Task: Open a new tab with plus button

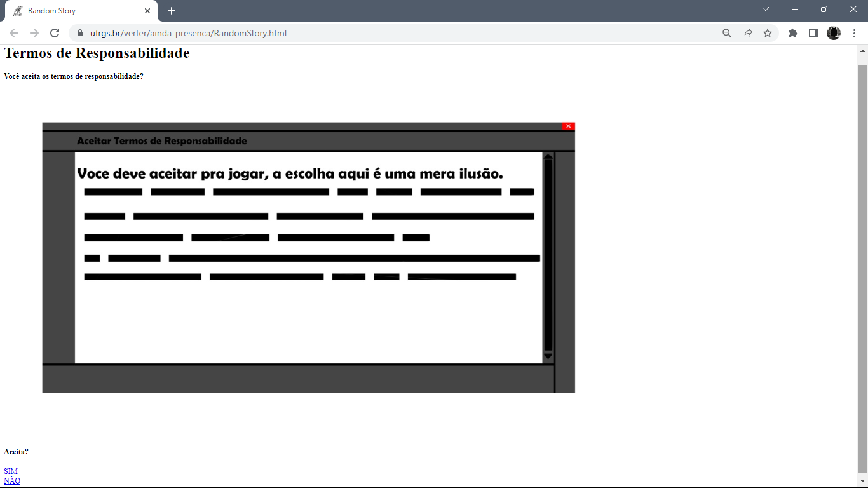Action: coord(172,11)
